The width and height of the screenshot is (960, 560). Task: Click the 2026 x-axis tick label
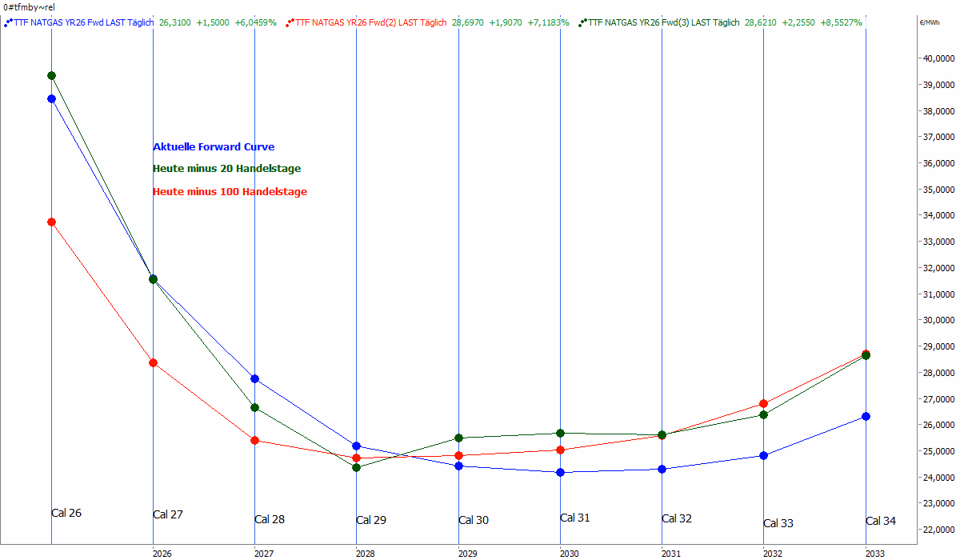coord(162,554)
